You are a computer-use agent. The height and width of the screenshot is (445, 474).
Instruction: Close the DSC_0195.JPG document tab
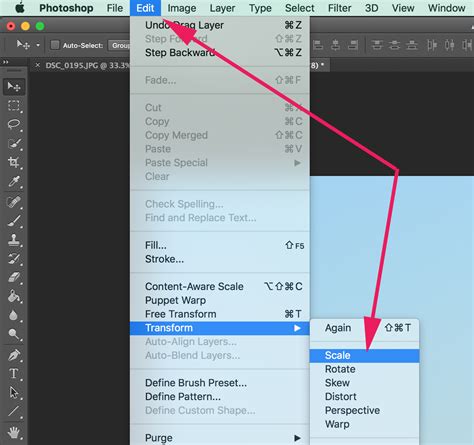pos(38,65)
